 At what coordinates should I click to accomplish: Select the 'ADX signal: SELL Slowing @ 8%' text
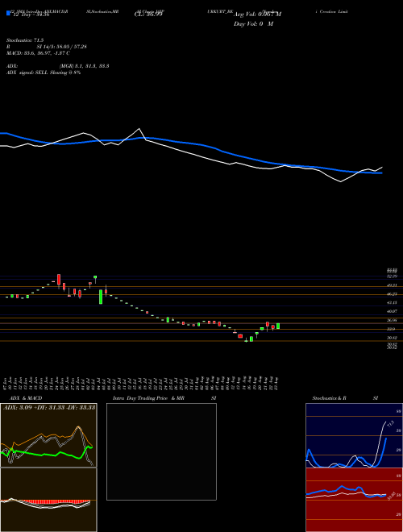(44, 73)
